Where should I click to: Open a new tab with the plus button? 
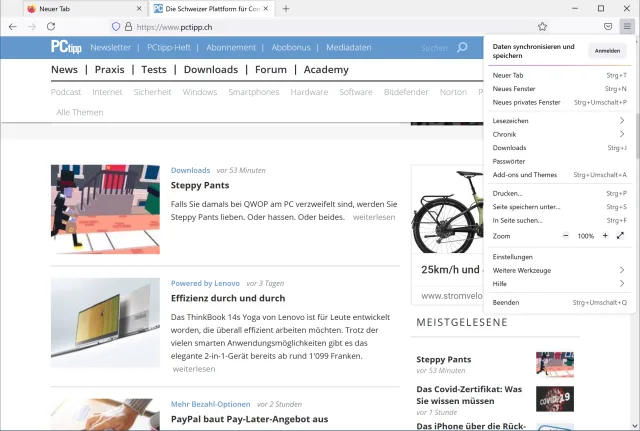tap(286, 9)
